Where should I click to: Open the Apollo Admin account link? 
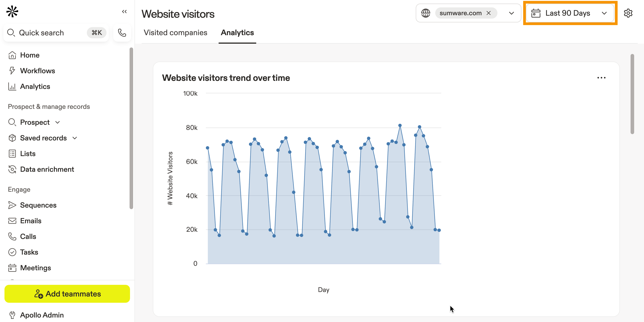42,315
